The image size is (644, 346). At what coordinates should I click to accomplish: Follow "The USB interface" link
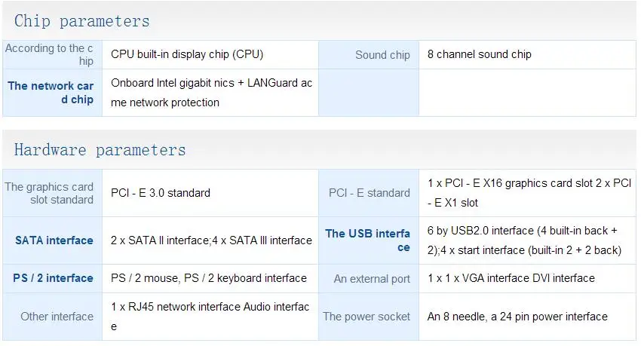(x=368, y=240)
